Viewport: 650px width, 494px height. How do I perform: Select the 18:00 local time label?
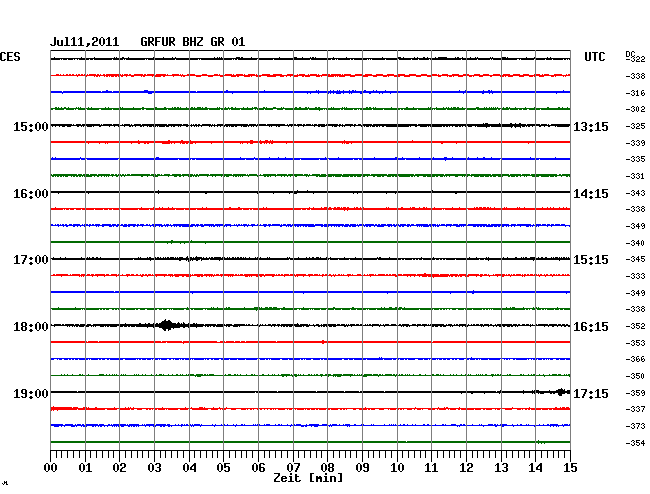click(31, 327)
